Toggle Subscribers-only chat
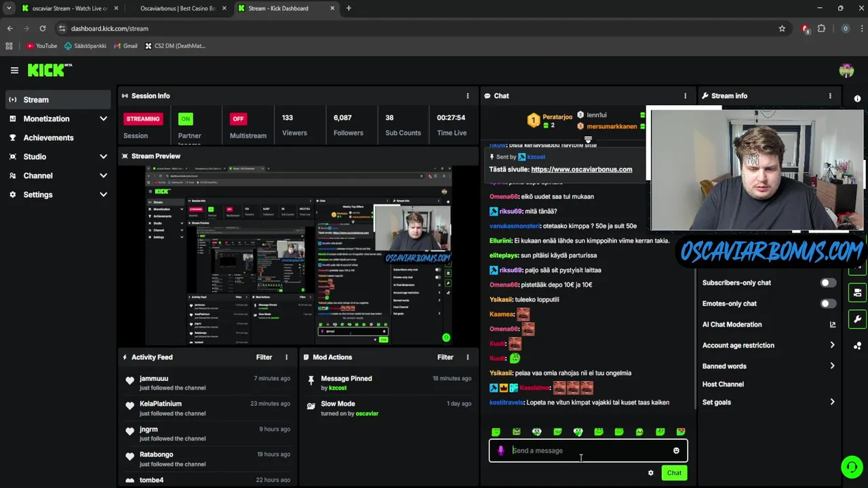Viewport: 868px width, 488px height. 828,283
